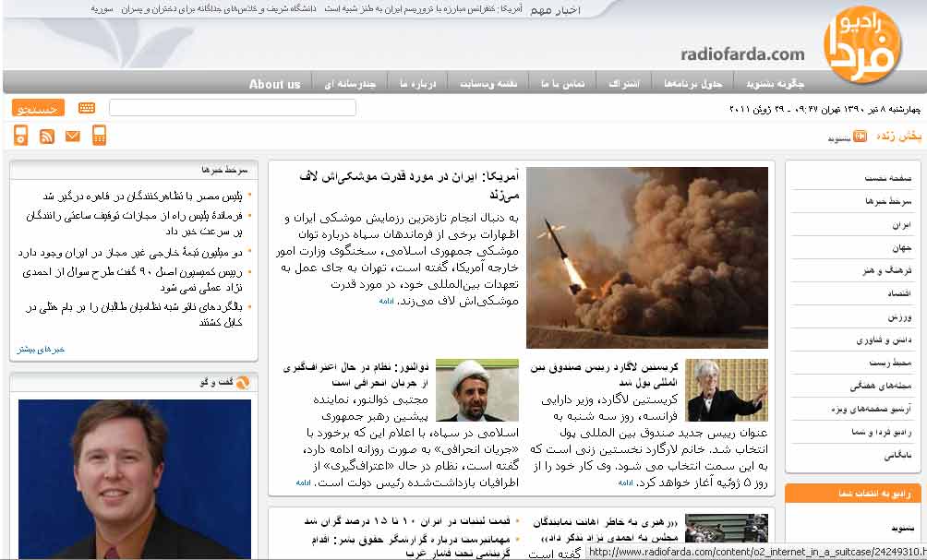Go to اقتصاد section in sidebar

point(899,293)
